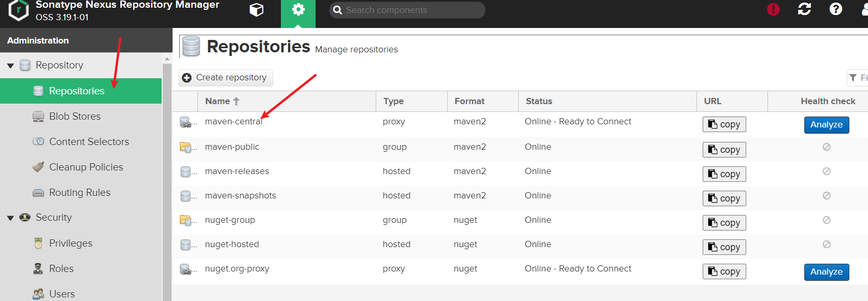Click the Repository section database icon

coord(25,65)
